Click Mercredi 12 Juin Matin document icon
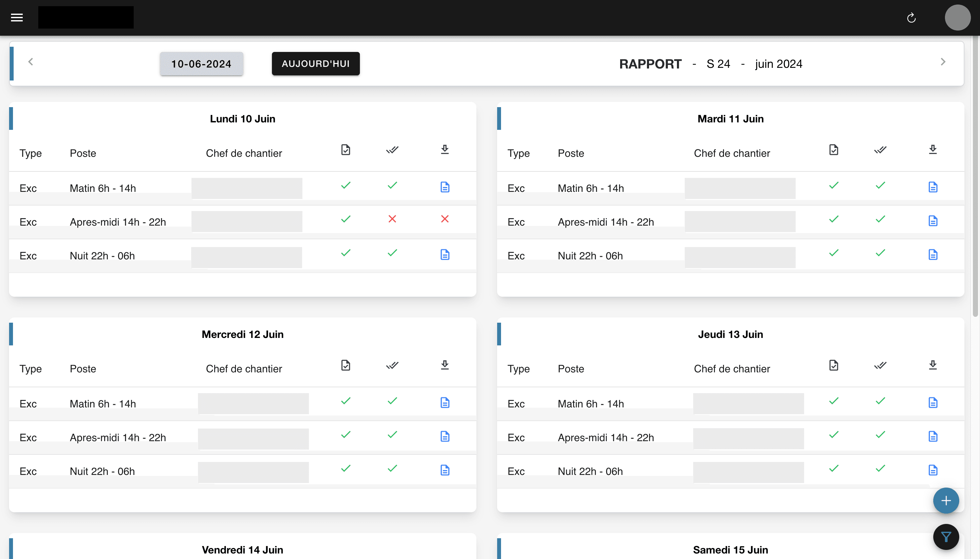980x559 pixels. click(445, 403)
